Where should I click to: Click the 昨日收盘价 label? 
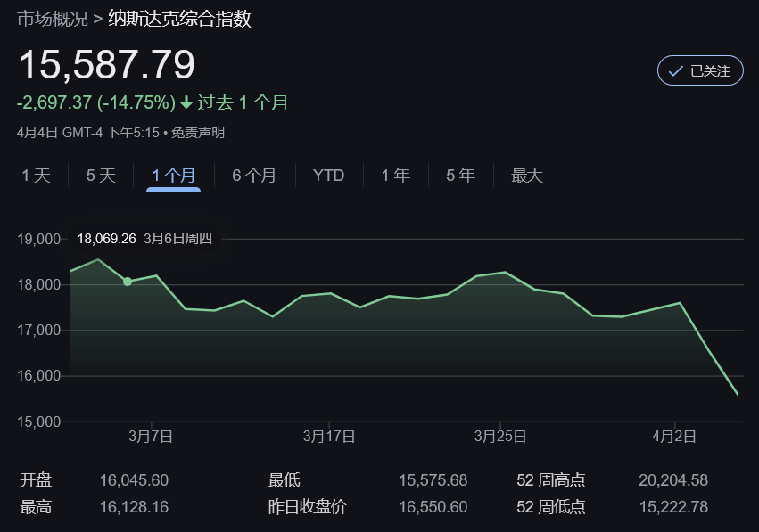308,507
